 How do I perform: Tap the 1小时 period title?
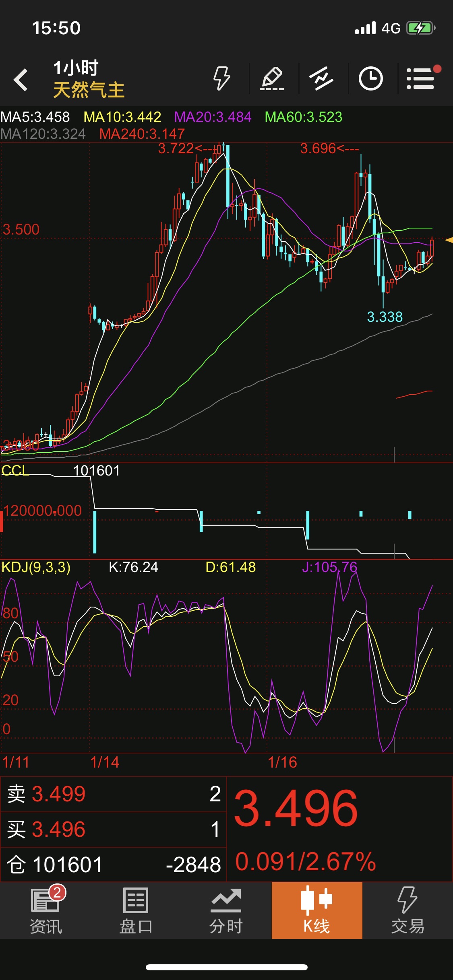[x=76, y=68]
